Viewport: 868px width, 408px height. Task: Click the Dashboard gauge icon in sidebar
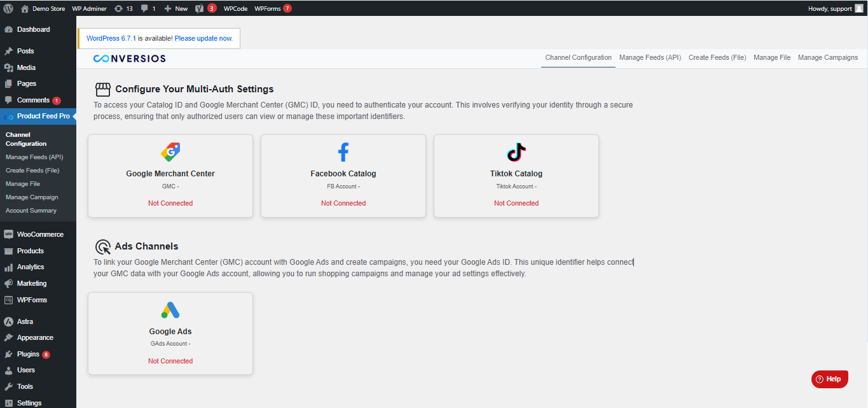coord(8,29)
